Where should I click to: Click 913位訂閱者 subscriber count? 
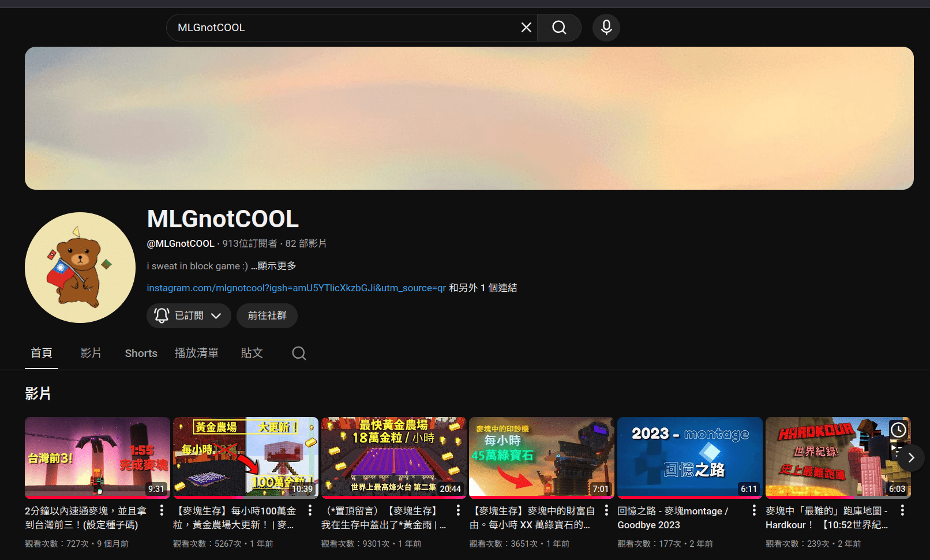(x=250, y=243)
